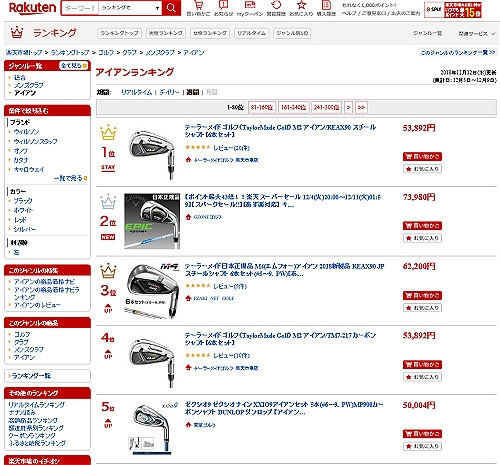Click the double-arrow last page button
500x465 pixels.
click(x=361, y=107)
